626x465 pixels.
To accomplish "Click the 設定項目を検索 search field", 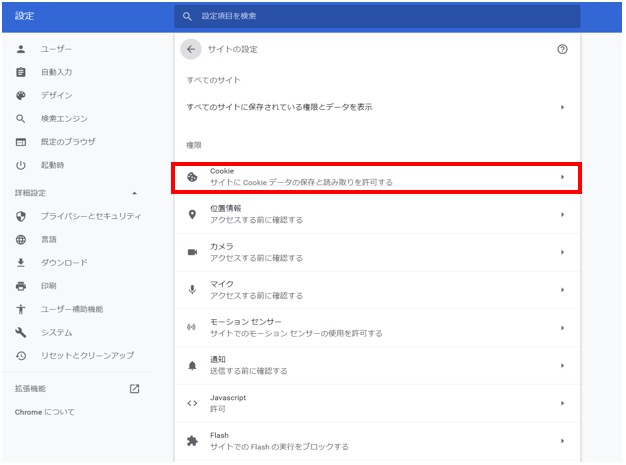I will [x=380, y=16].
